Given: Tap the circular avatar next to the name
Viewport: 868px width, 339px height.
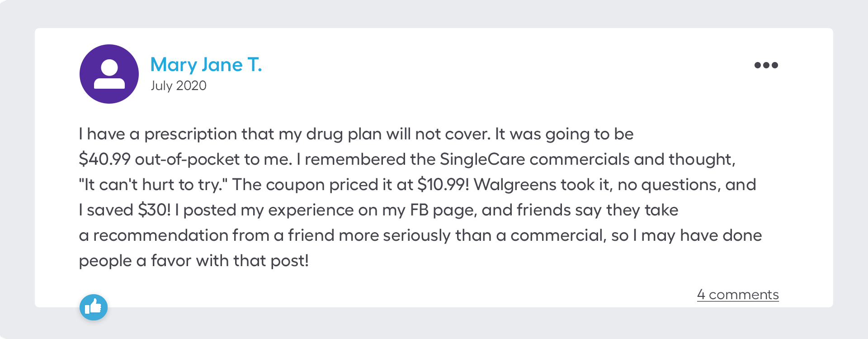Looking at the screenshot, I should point(109,74).
